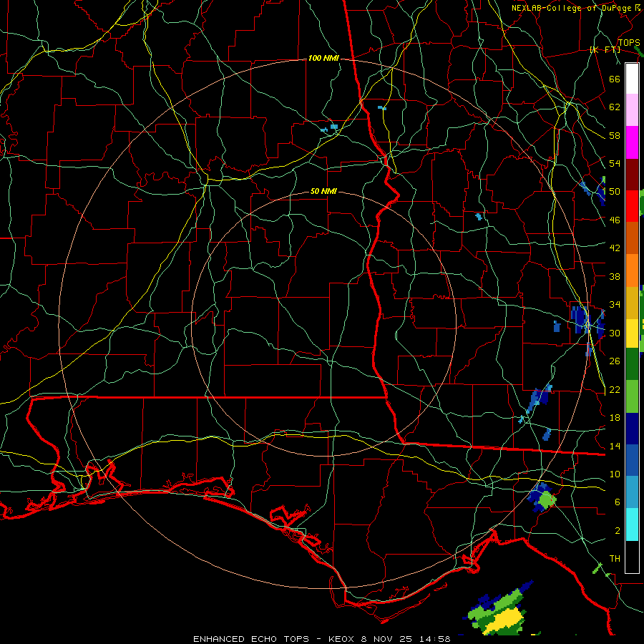Click the "100 NMI" range ring label
The width and height of the screenshot is (644, 644).
pos(323,59)
